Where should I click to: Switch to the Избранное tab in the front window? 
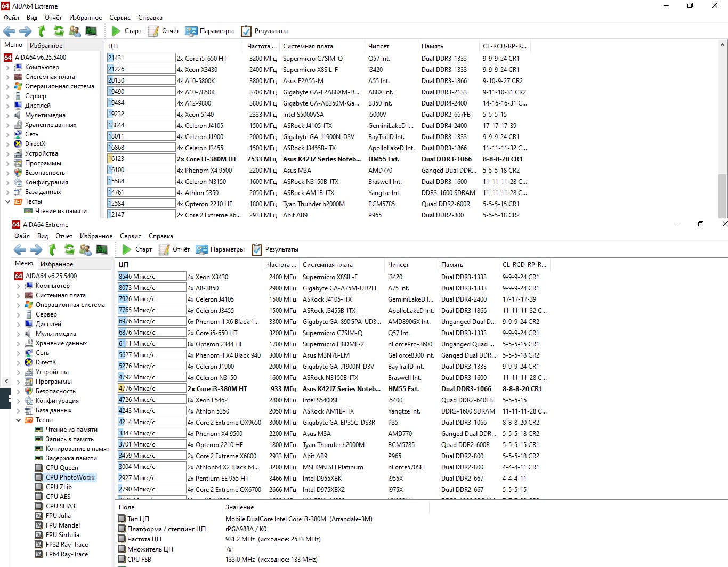point(57,264)
